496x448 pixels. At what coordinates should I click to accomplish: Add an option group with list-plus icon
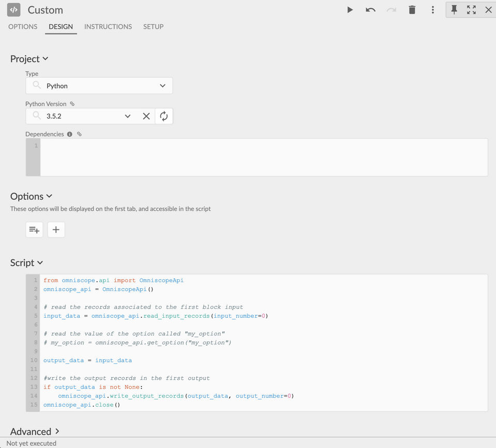coord(34,230)
